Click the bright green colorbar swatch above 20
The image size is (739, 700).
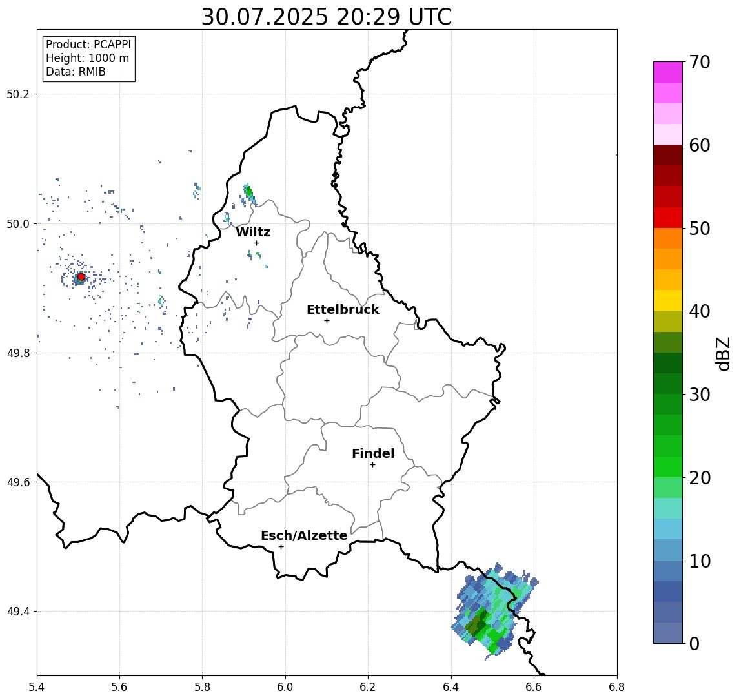tap(668, 467)
